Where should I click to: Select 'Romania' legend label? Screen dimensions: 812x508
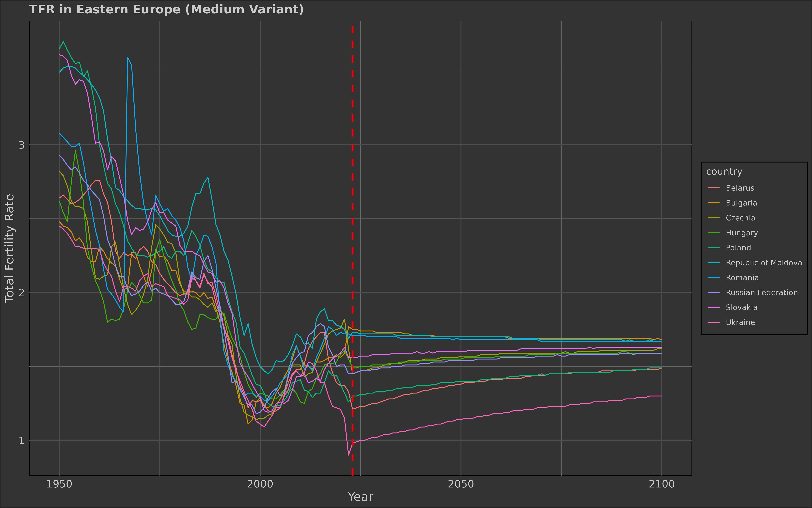pos(742,278)
